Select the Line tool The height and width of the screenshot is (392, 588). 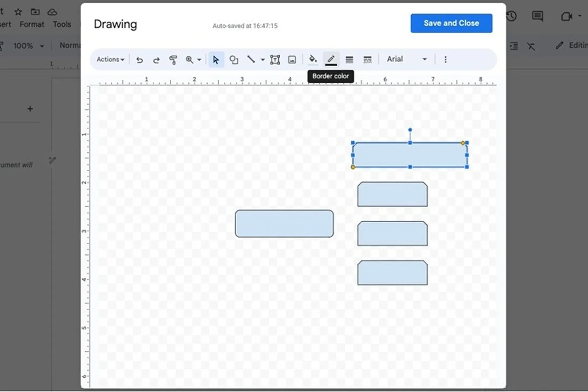pyautogui.click(x=251, y=59)
